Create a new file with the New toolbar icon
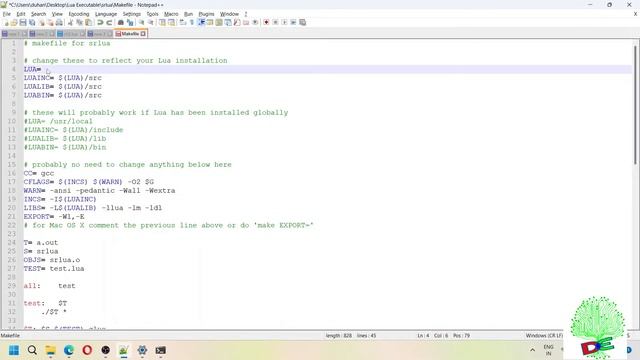The height and width of the screenshot is (360, 640). point(6,22)
